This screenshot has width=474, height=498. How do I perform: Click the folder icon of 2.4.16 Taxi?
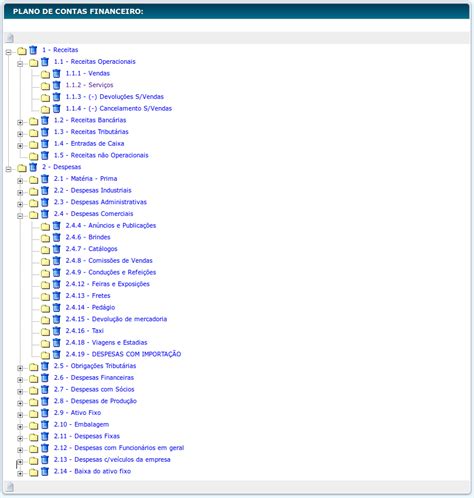tap(45, 332)
